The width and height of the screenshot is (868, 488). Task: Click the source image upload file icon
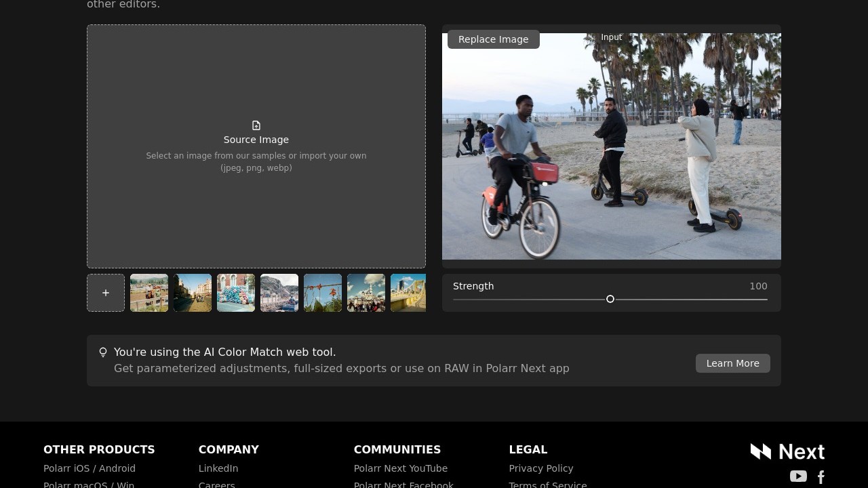256,125
